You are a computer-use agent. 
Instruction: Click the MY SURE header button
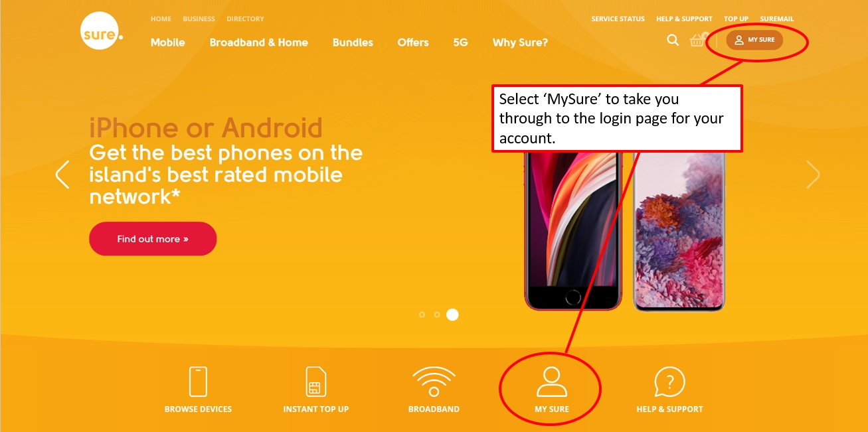pos(754,40)
